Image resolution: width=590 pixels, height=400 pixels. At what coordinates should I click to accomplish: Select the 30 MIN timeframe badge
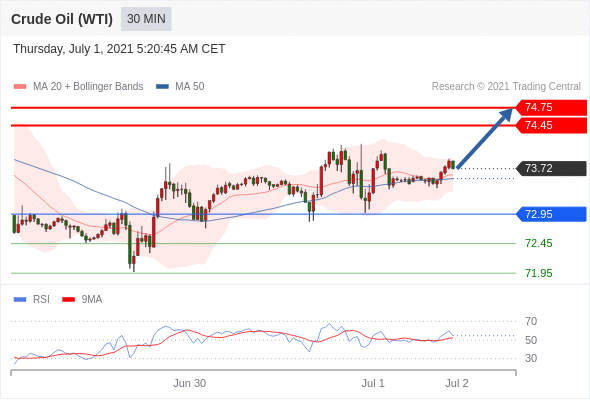[x=146, y=19]
